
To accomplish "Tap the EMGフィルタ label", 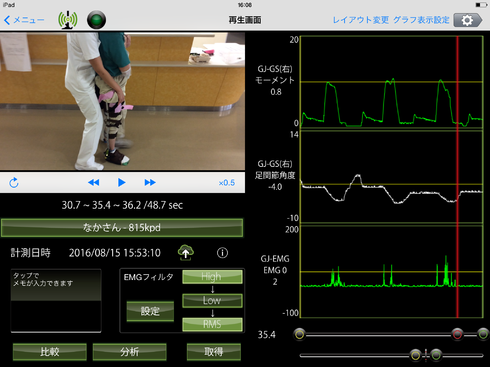I will pyautogui.click(x=148, y=277).
